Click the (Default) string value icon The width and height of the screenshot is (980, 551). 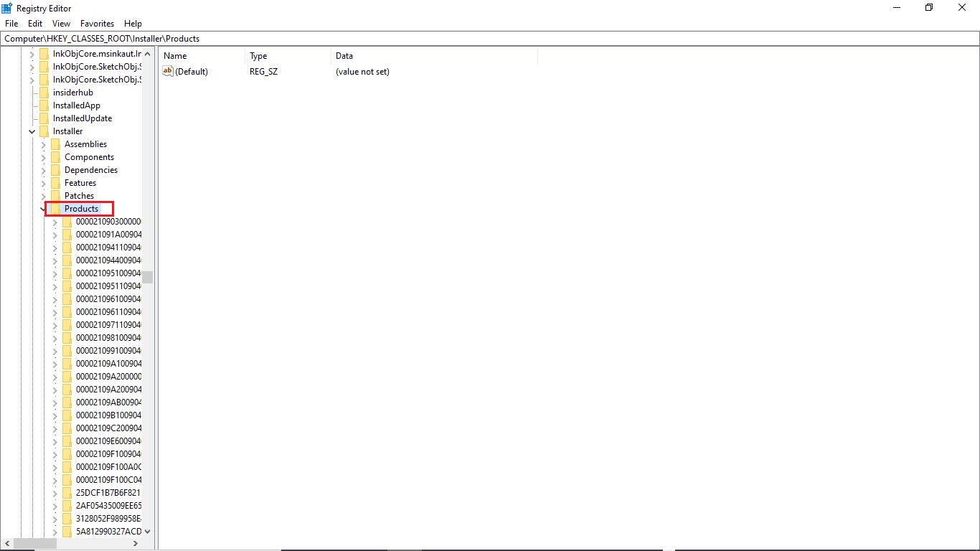pyautogui.click(x=168, y=71)
